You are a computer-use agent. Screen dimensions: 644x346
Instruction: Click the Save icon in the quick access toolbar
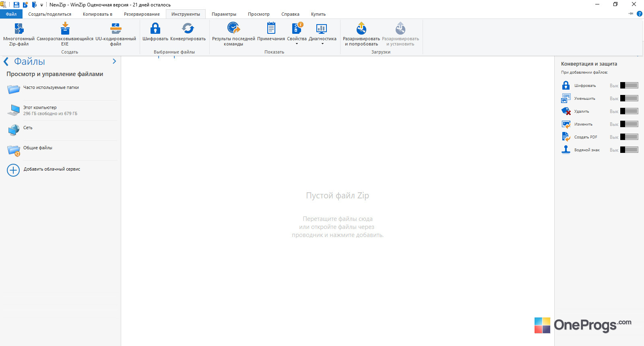pos(17,5)
